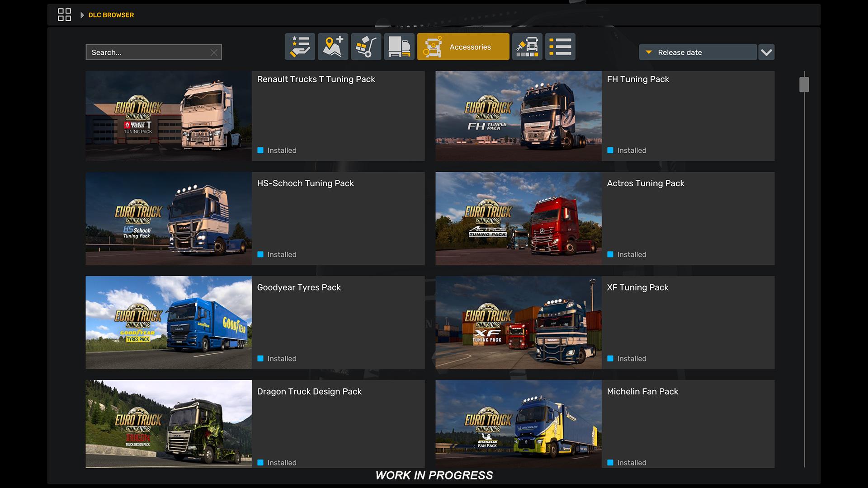
Task: Select the cargo packs category icon
Action: point(366,47)
